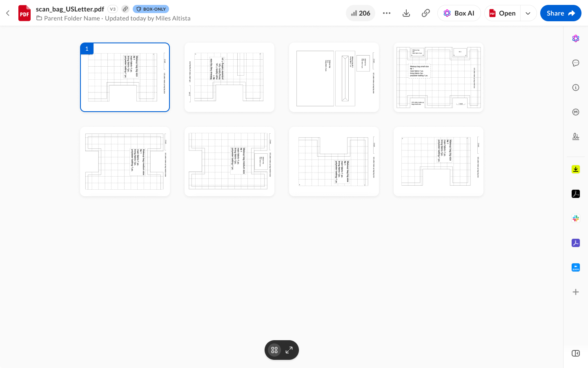The image size is (588, 368).
Task: View the 206 access stats
Action: click(x=361, y=13)
